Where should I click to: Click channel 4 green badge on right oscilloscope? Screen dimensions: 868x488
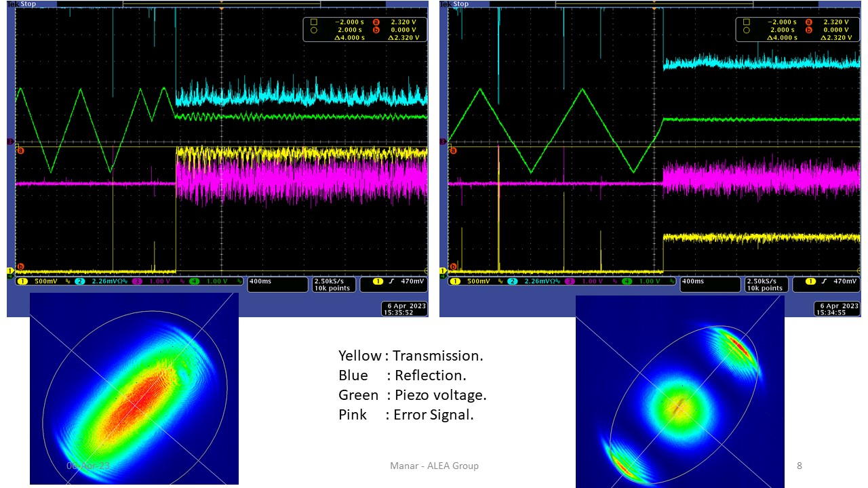click(628, 281)
